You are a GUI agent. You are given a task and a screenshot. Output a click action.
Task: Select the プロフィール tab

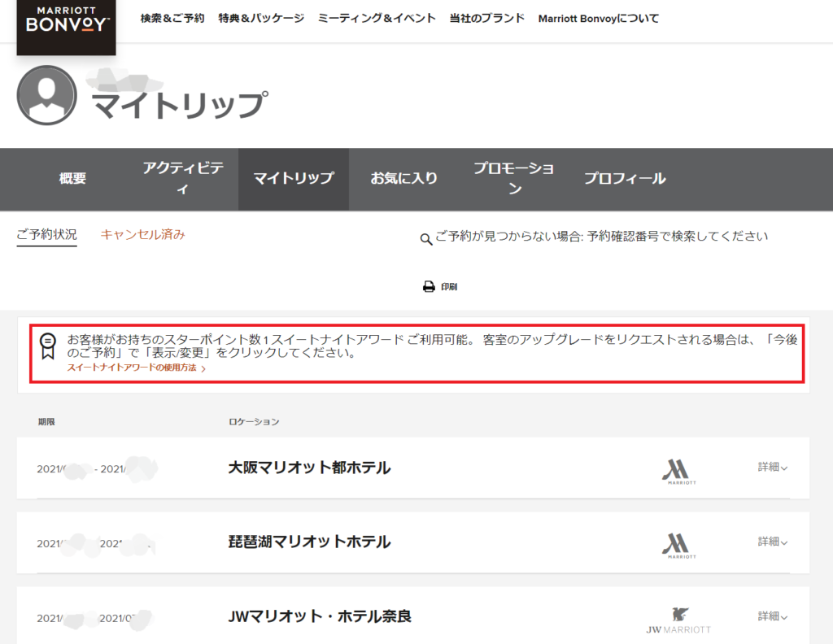(x=624, y=179)
